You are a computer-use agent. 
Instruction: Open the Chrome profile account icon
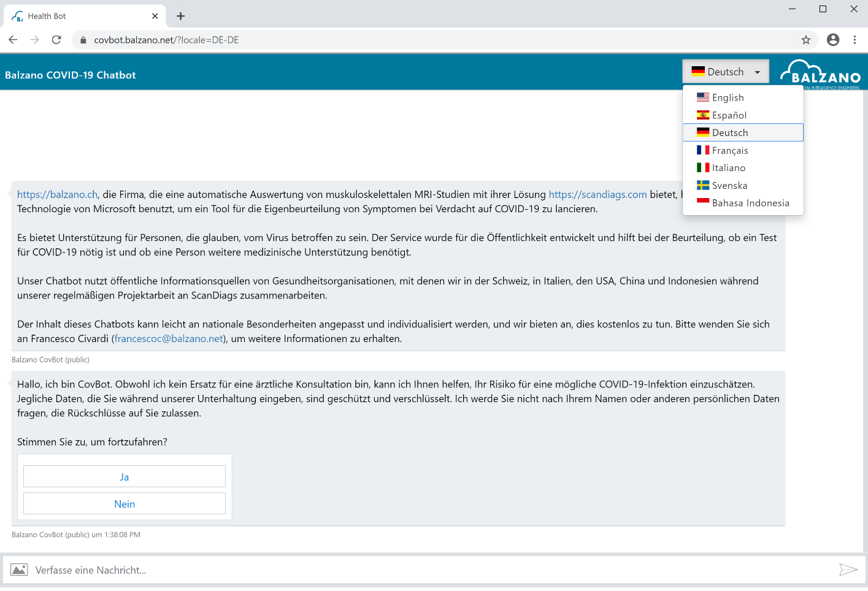pyautogui.click(x=833, y=40)
